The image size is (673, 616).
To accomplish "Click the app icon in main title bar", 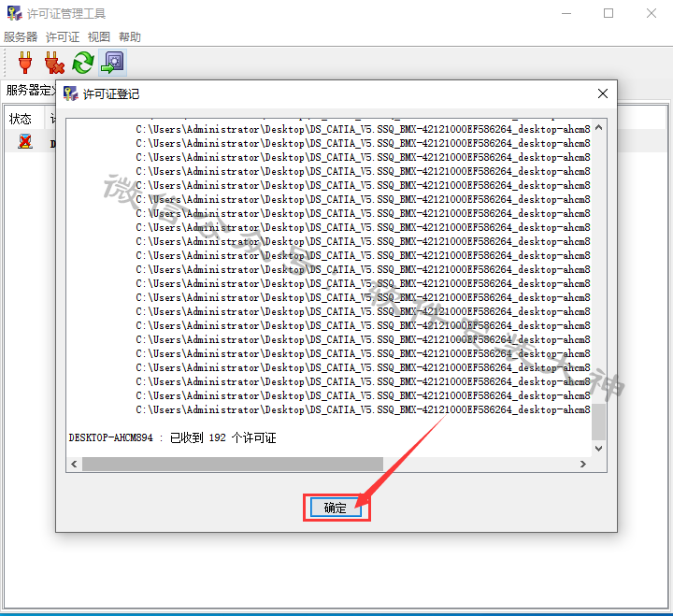I will point(14,13).
